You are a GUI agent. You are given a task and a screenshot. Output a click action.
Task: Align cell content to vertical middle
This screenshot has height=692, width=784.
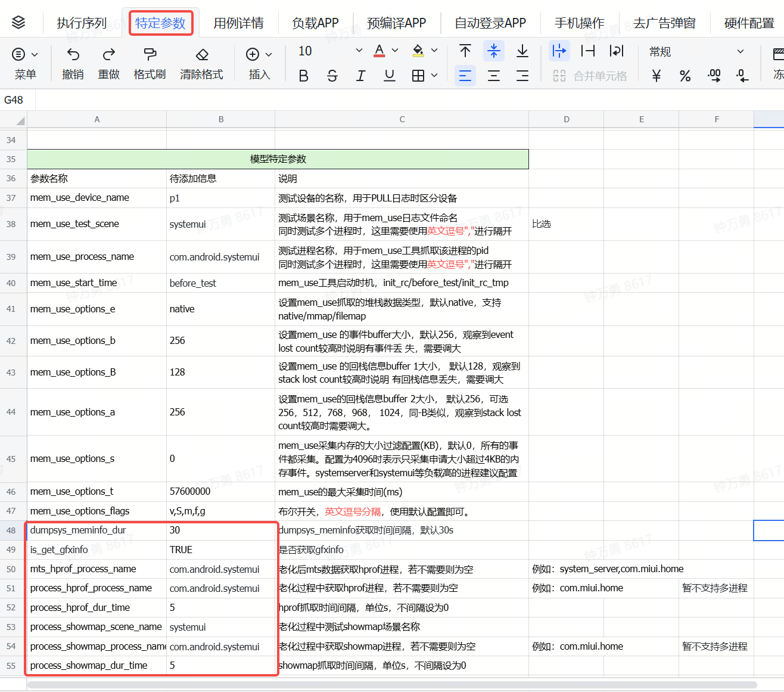point(494,51)
